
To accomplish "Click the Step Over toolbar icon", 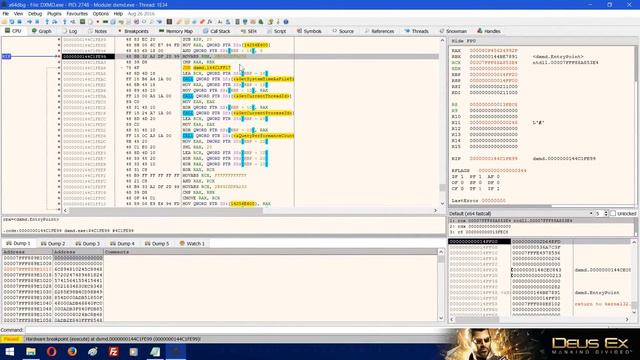I will click(x=54, y=22).
